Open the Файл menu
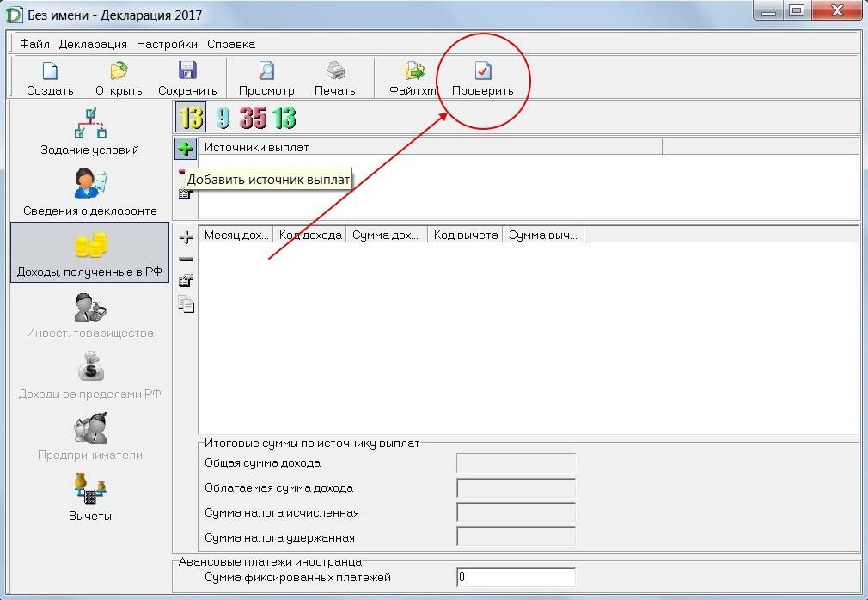This screenshot has width=868, height=600. (x=34, y=44)
